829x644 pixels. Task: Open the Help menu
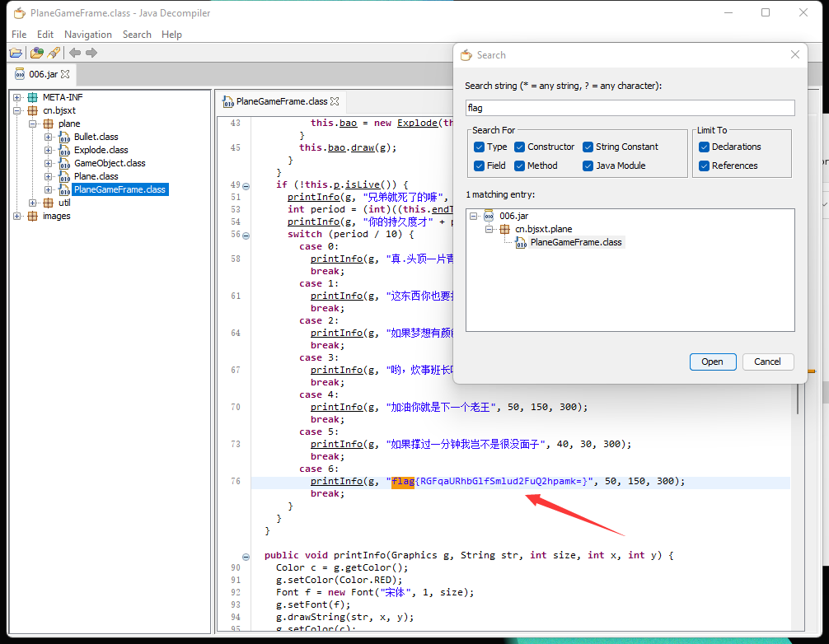(171, 35)
